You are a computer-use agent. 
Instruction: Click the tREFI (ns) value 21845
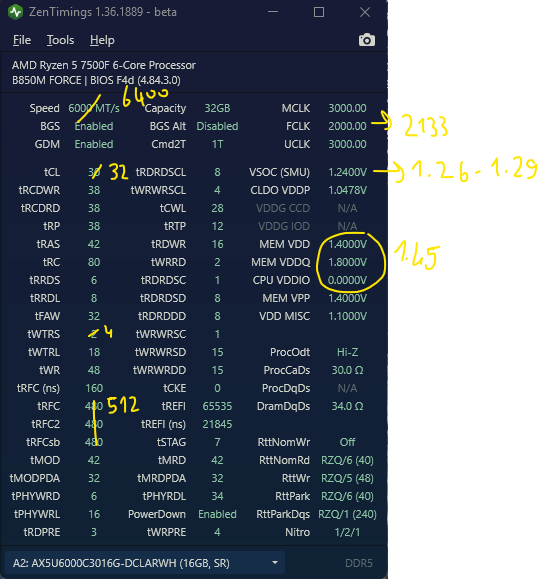pyautogui.click(x=217, y=424)
